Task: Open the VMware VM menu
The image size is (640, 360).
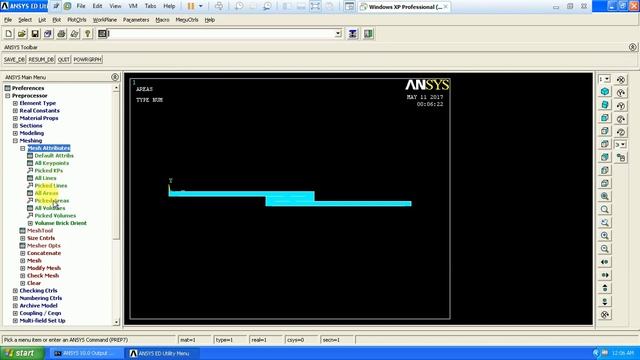Action: 133,6
